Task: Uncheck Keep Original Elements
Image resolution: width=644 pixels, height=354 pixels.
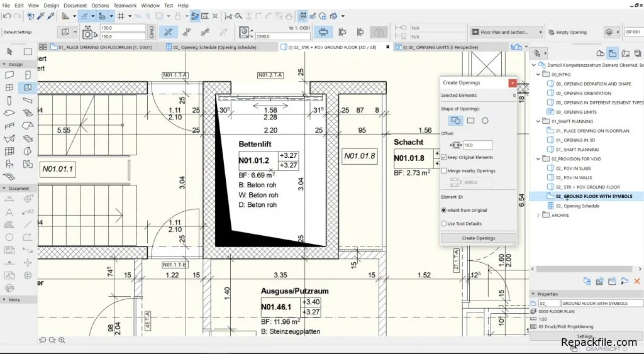Action: 444,157
